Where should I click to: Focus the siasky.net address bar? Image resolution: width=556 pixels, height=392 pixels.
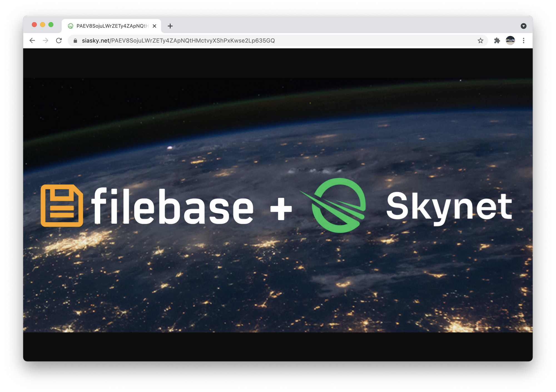coord(277,41)
